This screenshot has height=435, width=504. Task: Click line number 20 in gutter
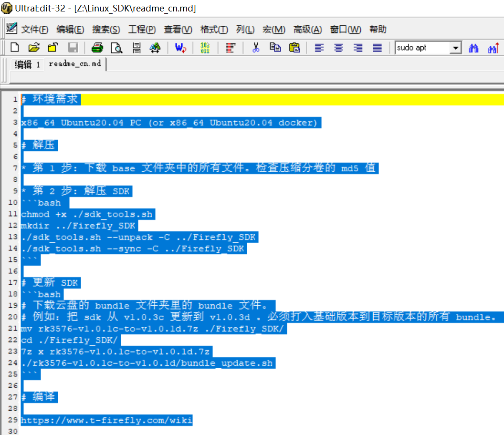[13, 317]
